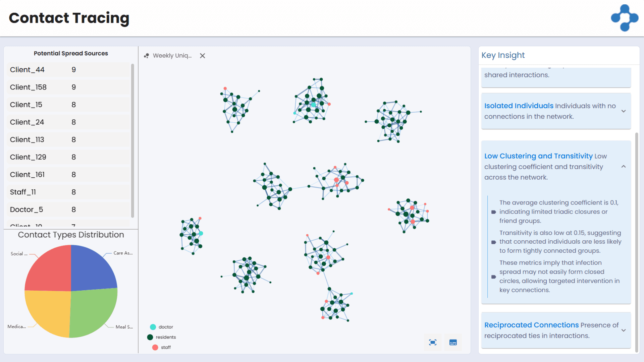Select the Client_44 row

click(68, 70)
